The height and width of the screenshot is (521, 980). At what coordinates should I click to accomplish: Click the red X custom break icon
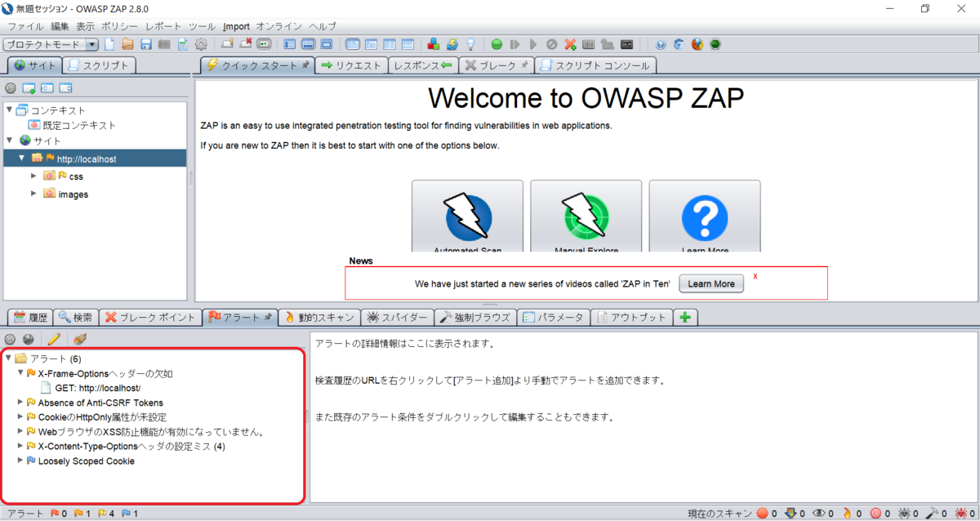tap(571, 44)
